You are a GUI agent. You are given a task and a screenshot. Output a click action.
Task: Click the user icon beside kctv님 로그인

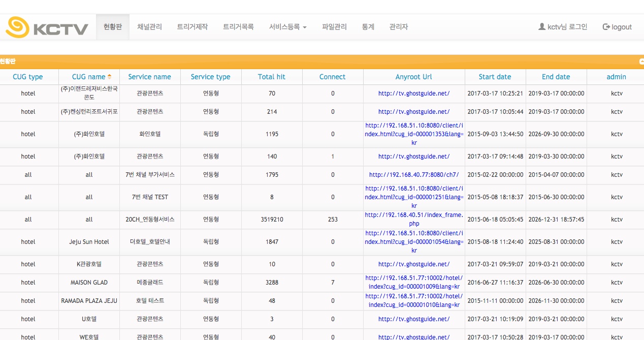541,26
